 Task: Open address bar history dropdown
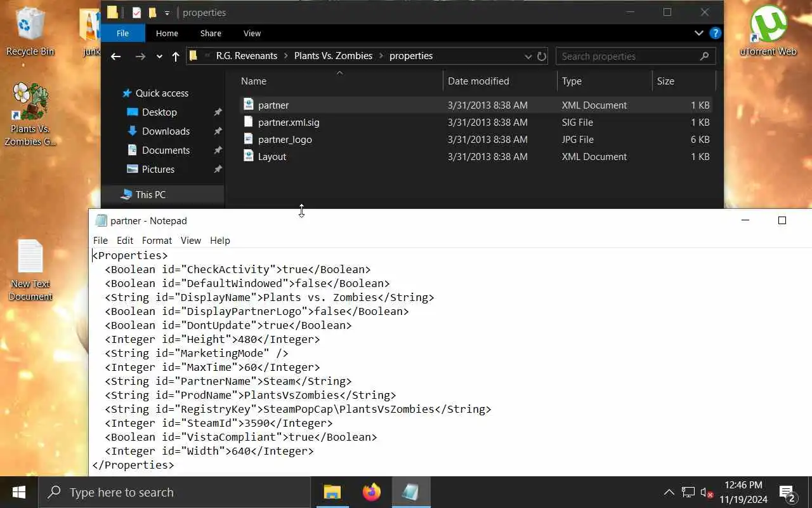[x=528, y=56]
